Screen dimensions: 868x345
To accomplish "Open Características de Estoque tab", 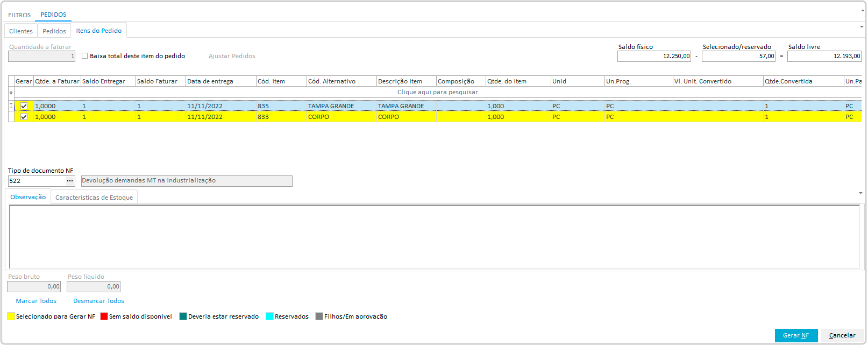I will [x=94, y=198].
